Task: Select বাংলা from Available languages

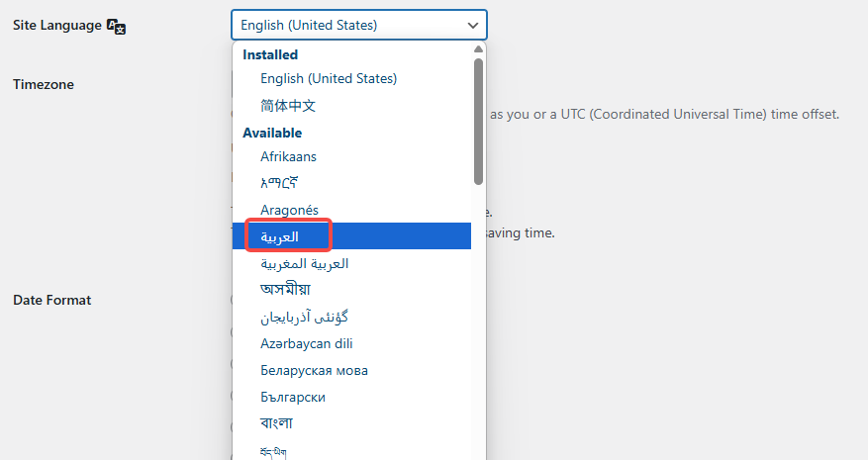Action: (276, 423)
